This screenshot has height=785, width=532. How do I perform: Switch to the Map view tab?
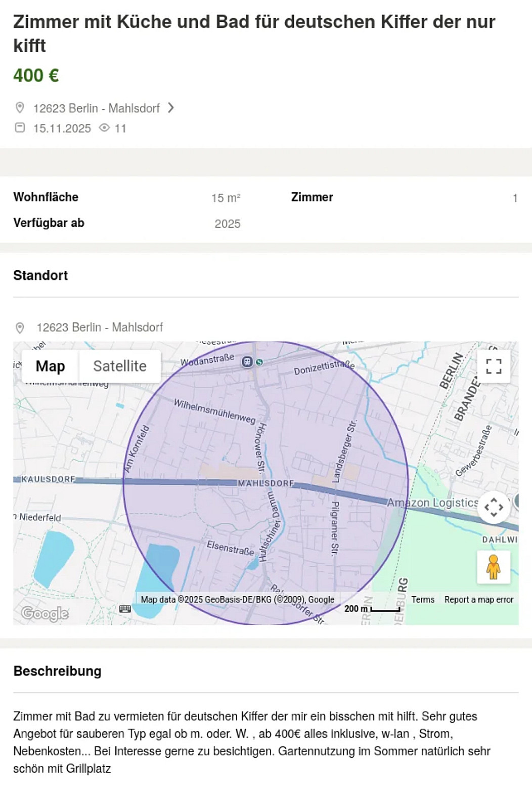point(50,366)
